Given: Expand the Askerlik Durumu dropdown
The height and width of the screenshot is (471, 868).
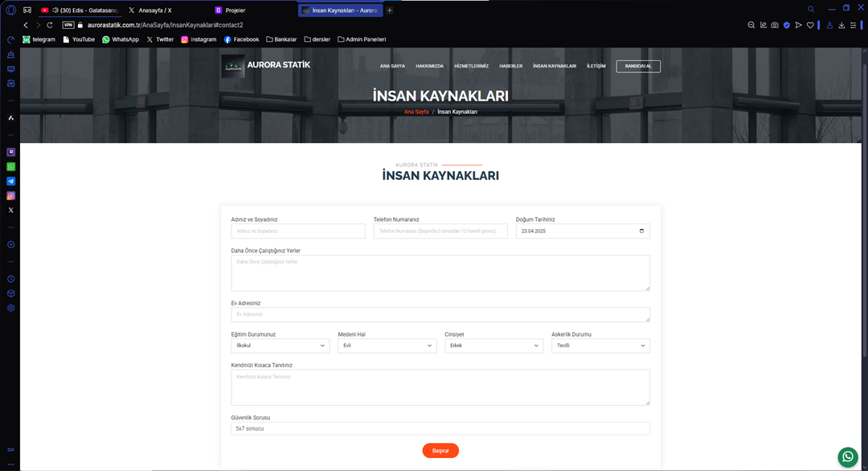Looking at the screenshot, I should (600, 346).
